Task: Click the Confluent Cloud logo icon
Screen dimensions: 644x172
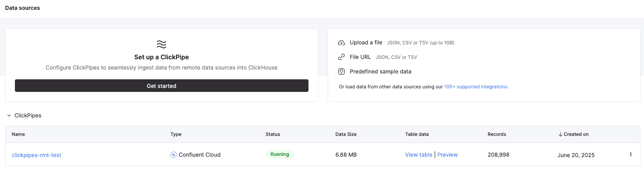Action: tap(174, 155)
